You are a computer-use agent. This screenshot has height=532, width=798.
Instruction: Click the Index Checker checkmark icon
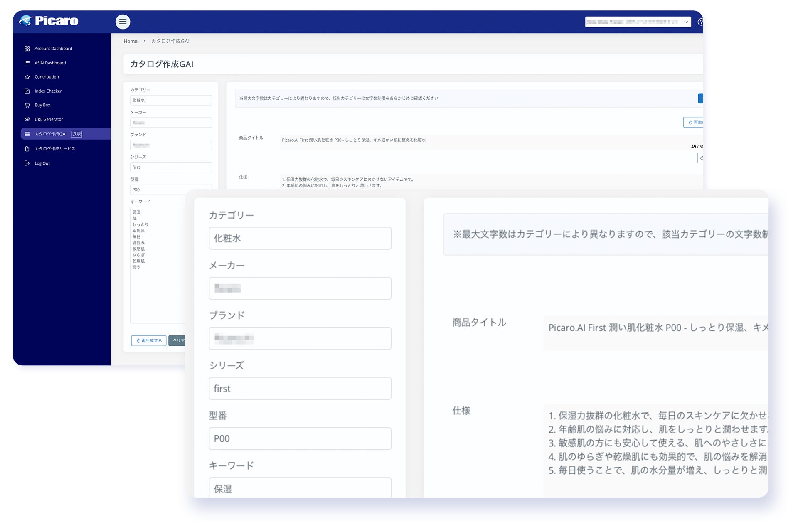(x=27, y=91)
